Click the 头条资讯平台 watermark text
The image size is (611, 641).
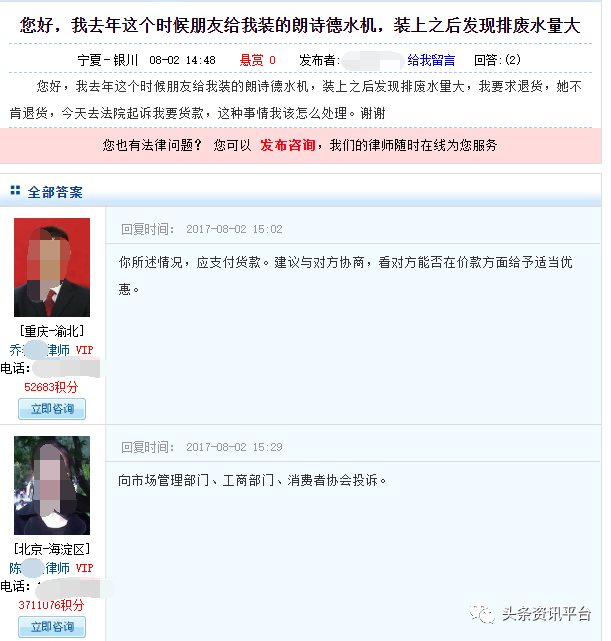tap(546, 614)
